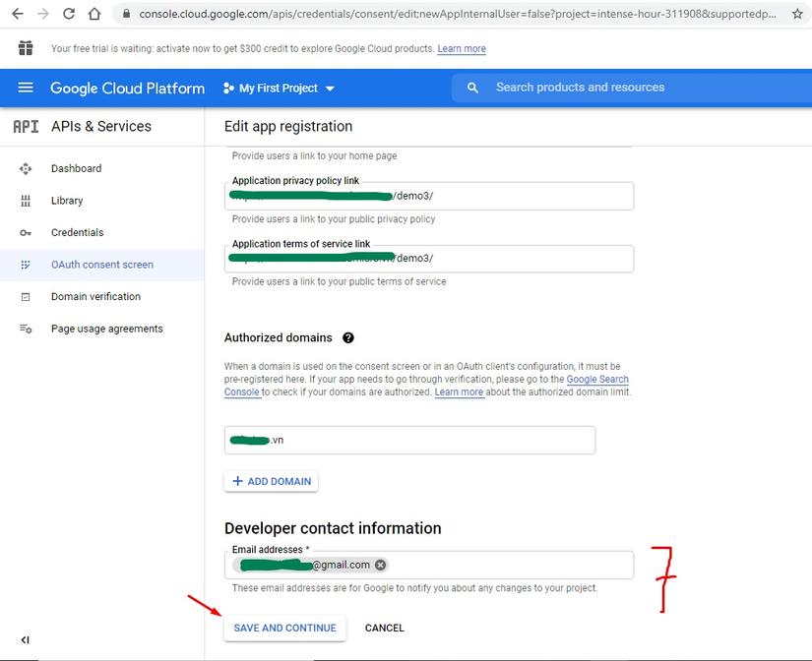812x661 pixels.
Task: Click the Authorized domains heading
Action: 279,338
